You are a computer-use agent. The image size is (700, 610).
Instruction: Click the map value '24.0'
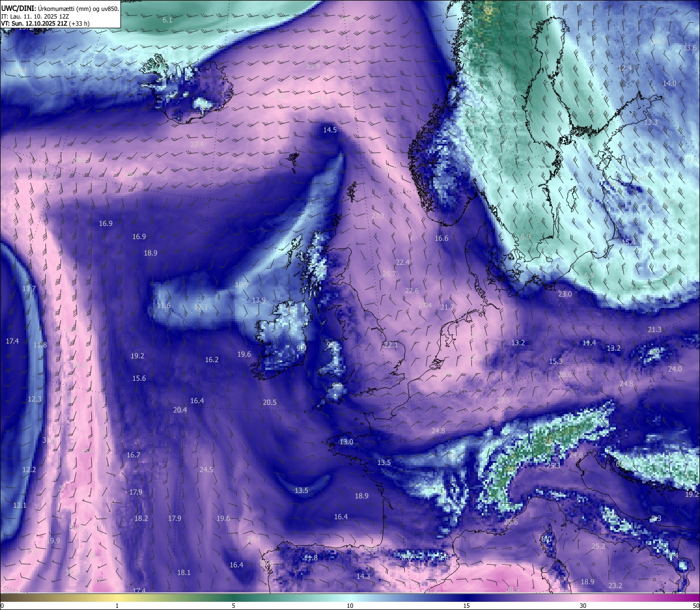(675, 369)
